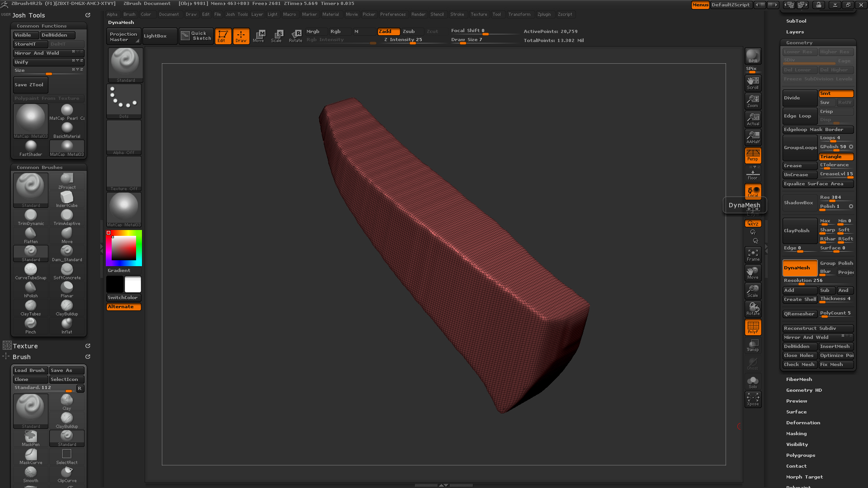This screenshot has height=488, width=868.
Task: Pick the Dam_Standard brush
Action: point(67,253)
